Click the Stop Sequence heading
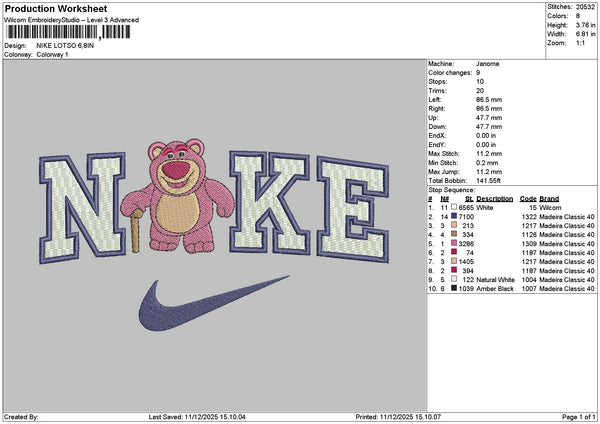Viewport: 600px width, 424px height. pos(452,190)
